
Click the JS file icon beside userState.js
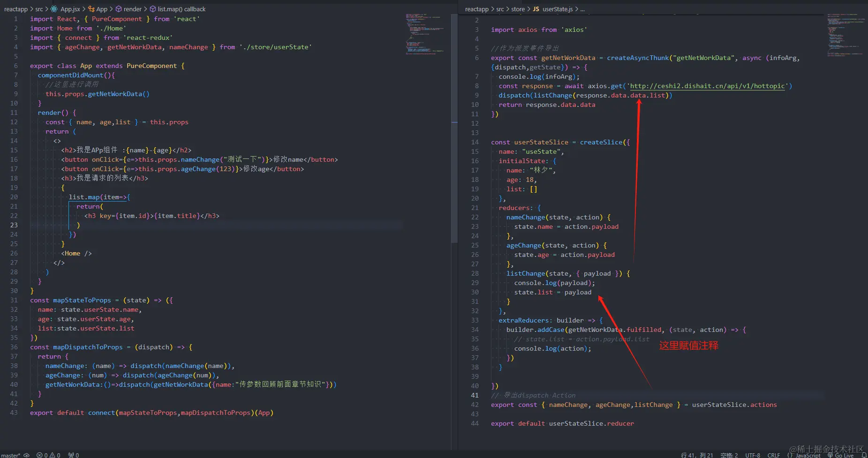[x=536, y=9]
